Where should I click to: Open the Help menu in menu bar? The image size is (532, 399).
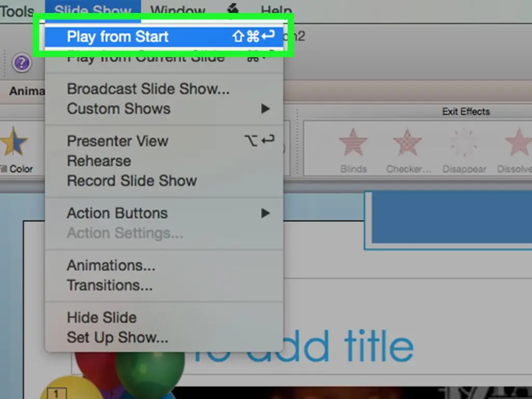276,10
